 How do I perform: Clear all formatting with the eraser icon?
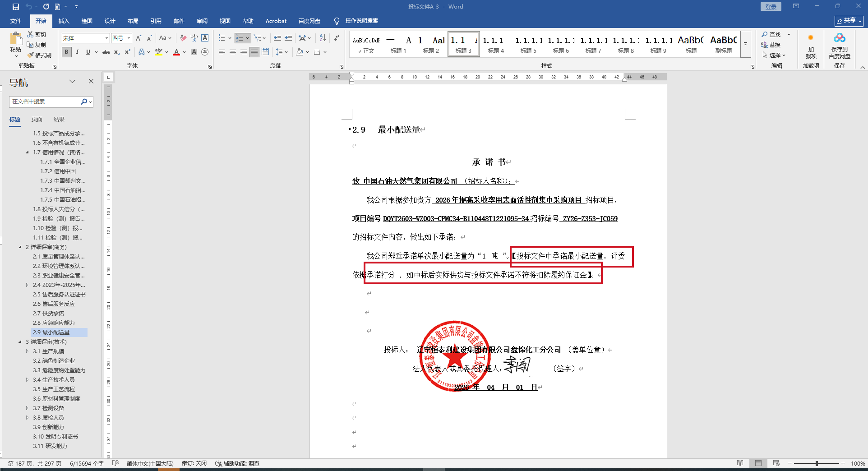[x=183, y=38]
